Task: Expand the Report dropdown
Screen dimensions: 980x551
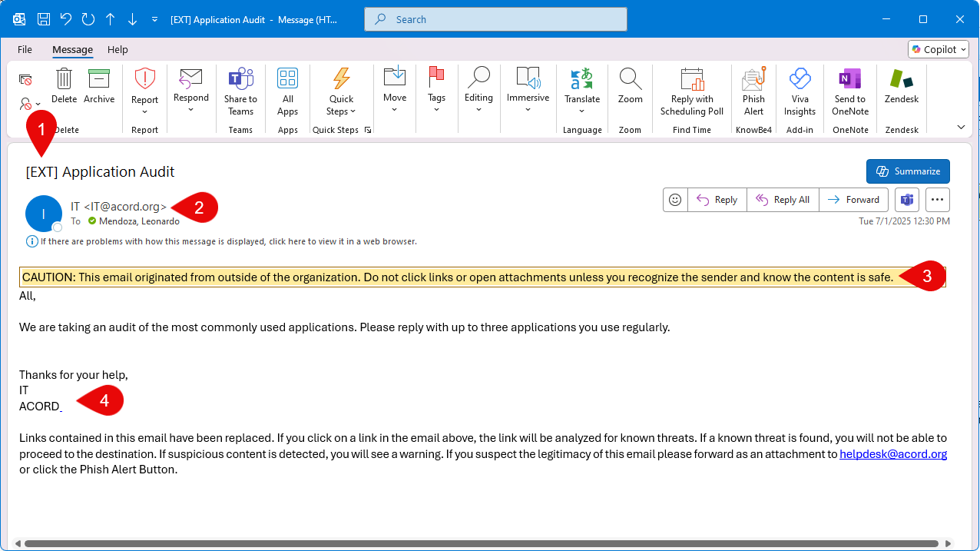Action: point(144,111)
